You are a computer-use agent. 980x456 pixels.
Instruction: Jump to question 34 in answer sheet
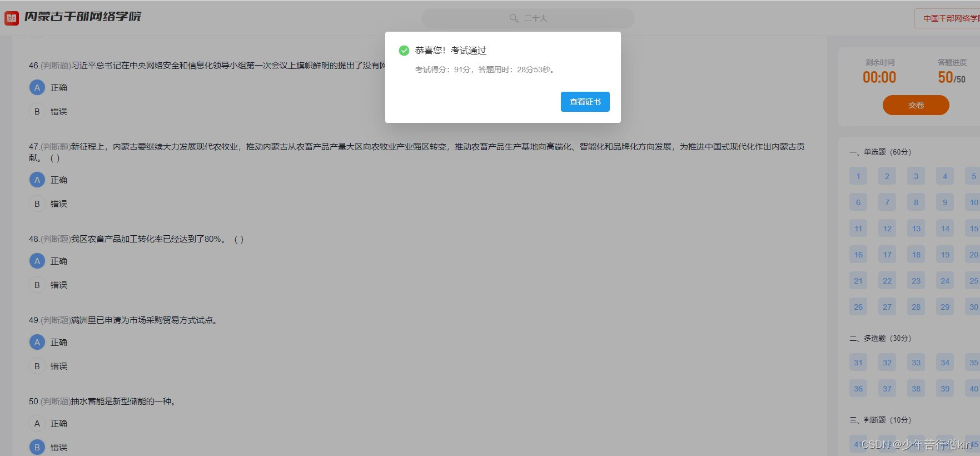[x=945, y=363]
